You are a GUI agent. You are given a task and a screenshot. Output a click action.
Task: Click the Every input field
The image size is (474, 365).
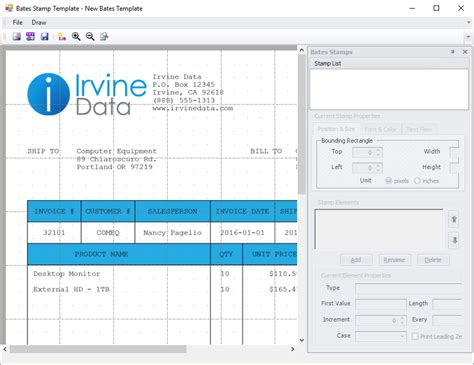(447, 320)
